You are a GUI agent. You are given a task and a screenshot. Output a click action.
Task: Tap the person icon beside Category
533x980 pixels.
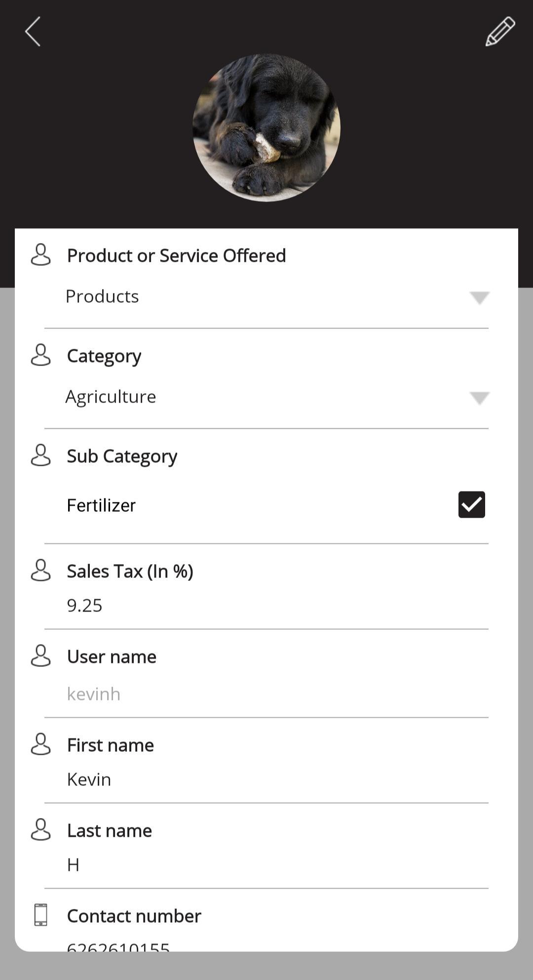(40, 355)
